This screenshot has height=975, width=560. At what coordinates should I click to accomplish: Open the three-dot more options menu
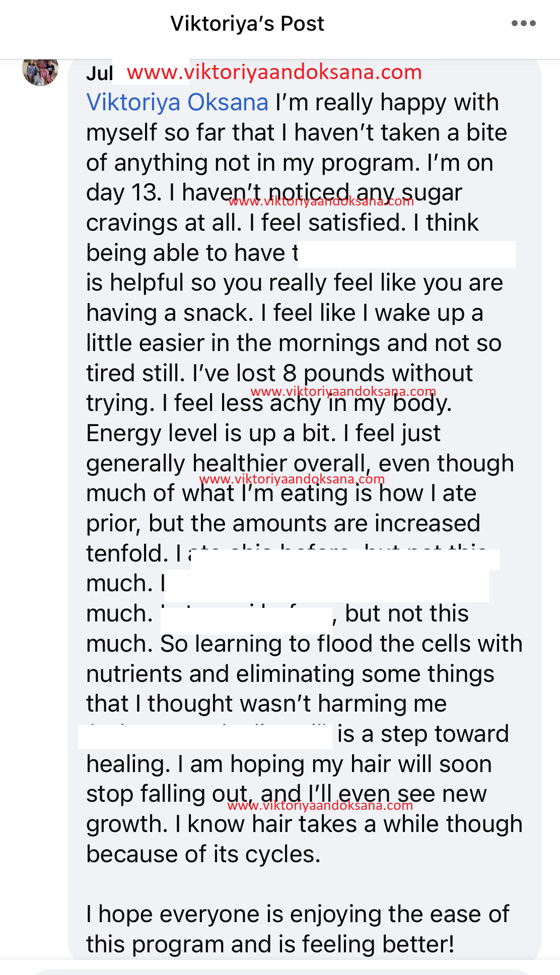pos(523,23)
